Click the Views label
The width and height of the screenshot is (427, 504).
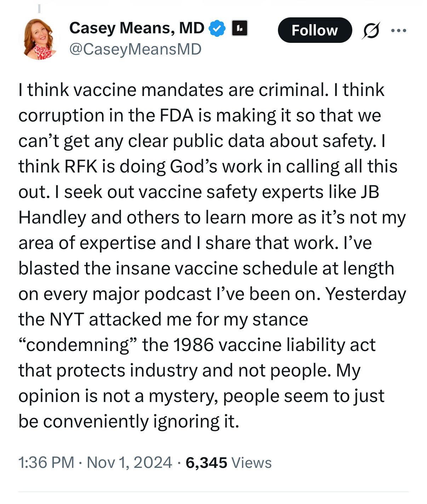(251, 463)
